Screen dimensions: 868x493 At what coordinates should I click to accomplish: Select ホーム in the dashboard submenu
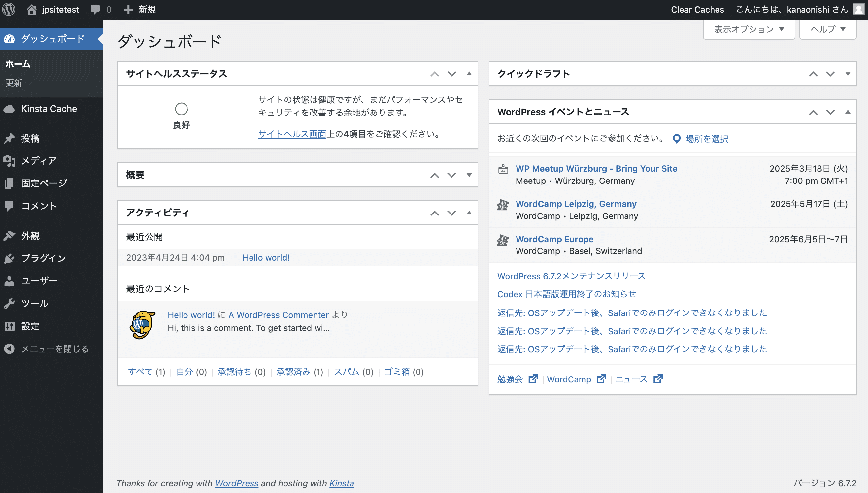click(18, 64)
